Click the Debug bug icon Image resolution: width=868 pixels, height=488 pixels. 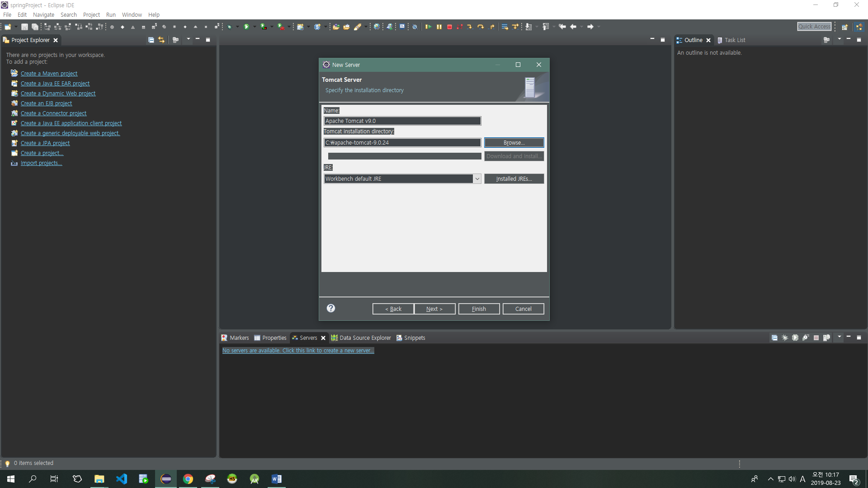pyautogui.click(x=229, y=27)
